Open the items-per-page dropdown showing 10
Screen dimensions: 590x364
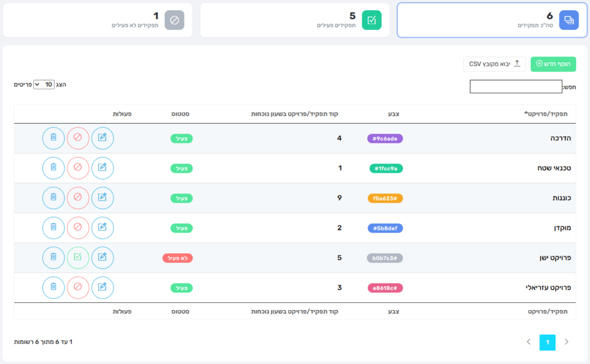coord(44,85)
